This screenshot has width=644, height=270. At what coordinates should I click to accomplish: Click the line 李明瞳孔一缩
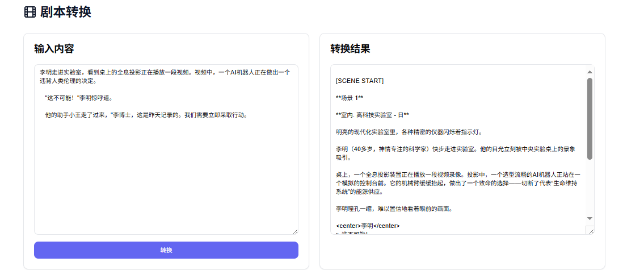[394, 209]
